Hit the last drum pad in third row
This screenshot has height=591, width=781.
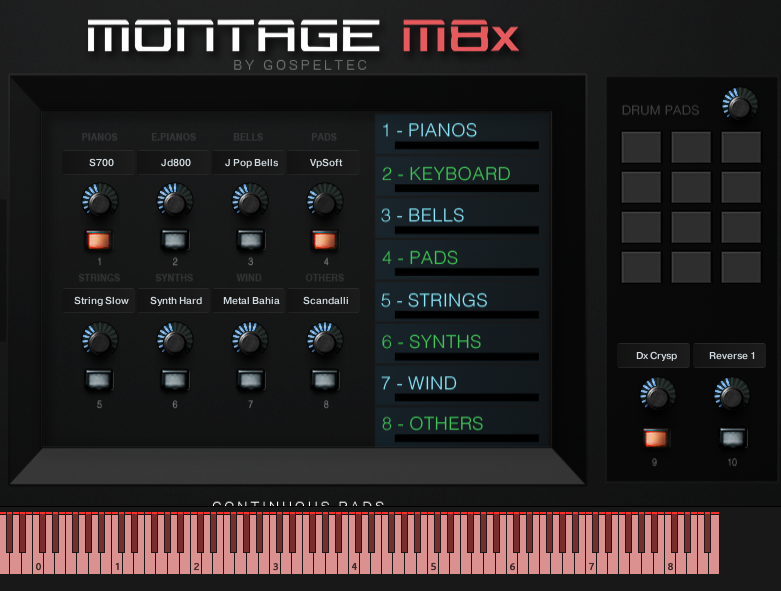[741, 227]
